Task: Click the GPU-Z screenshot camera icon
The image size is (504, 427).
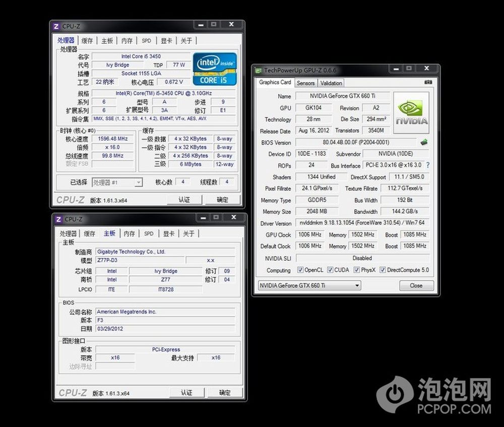Action: pyautogui.click(x=428, y=82)
